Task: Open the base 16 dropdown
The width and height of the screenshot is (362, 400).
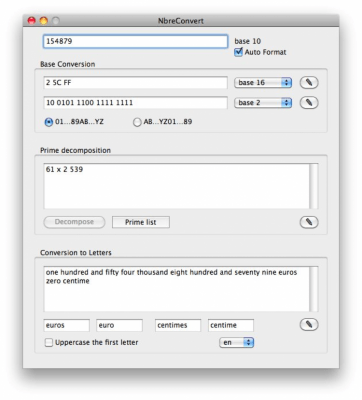Action: 263,83
